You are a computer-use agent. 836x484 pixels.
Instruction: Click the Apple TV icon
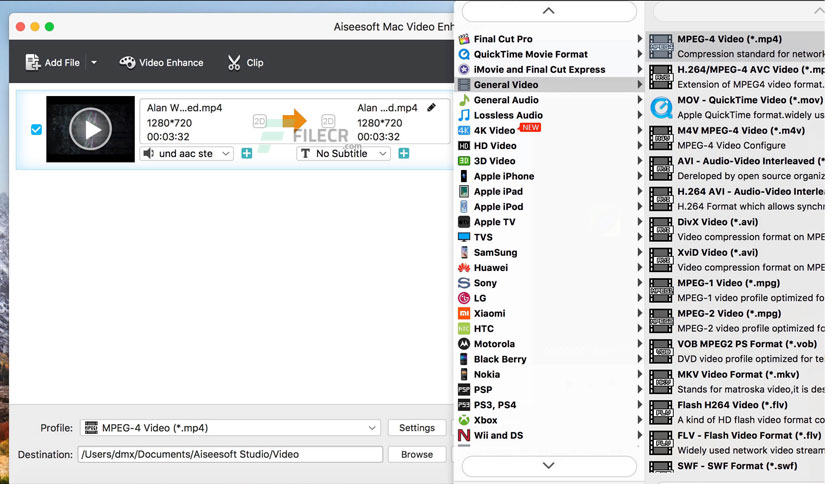point(464,222)
